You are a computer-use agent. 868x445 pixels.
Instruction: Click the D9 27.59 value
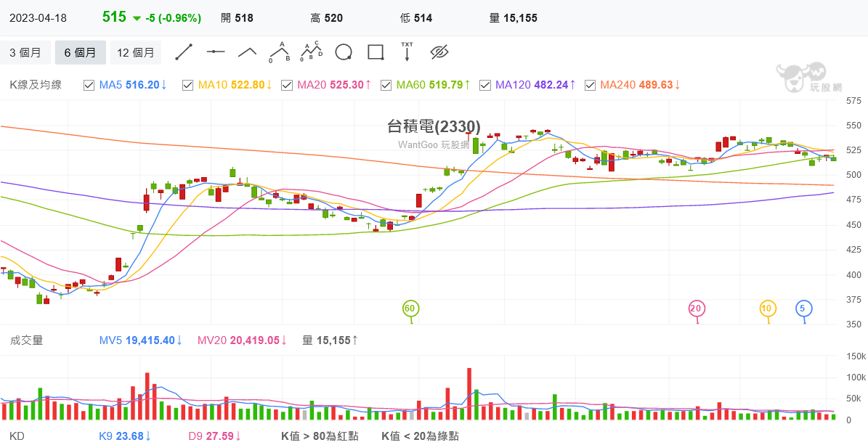[215, 437]
